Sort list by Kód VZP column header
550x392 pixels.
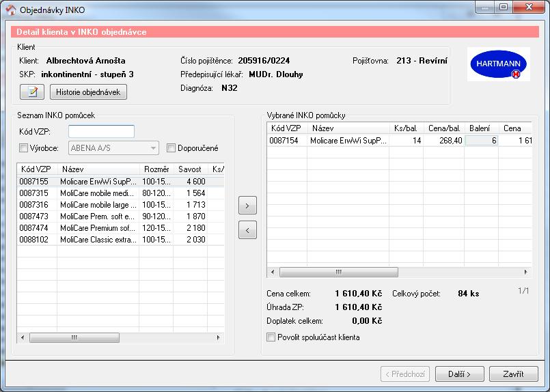tap(37, 169)
